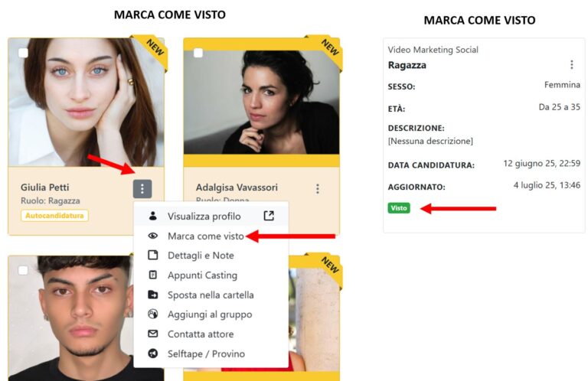This screenshot has height=381, width=588.
Task: Click the clipboard icon beside Appunti Casting
Action: pyautogui.click(x=152, y=275)
